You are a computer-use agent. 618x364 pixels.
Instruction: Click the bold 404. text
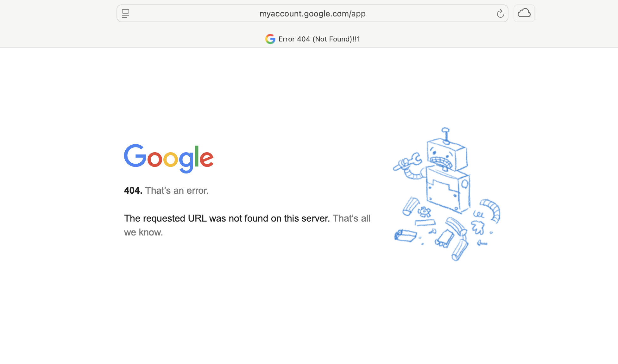click(133, 191)
